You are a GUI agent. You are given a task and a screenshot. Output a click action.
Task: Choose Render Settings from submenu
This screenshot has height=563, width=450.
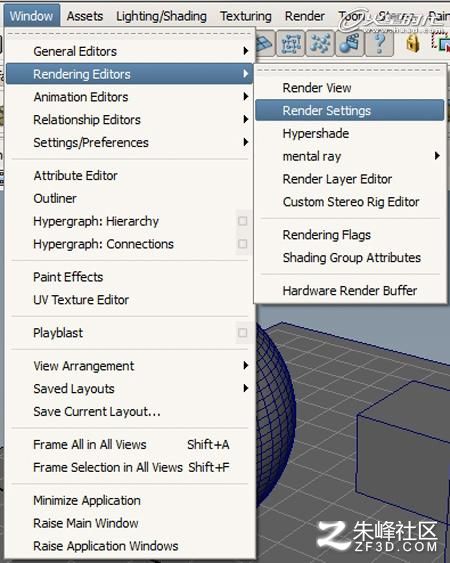pos(349,110)
